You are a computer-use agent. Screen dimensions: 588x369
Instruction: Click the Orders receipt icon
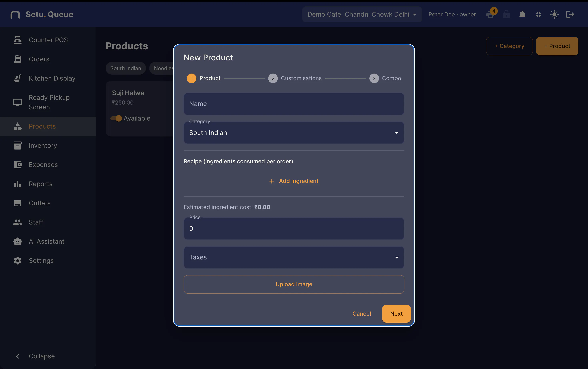click(x=18, y=59)
